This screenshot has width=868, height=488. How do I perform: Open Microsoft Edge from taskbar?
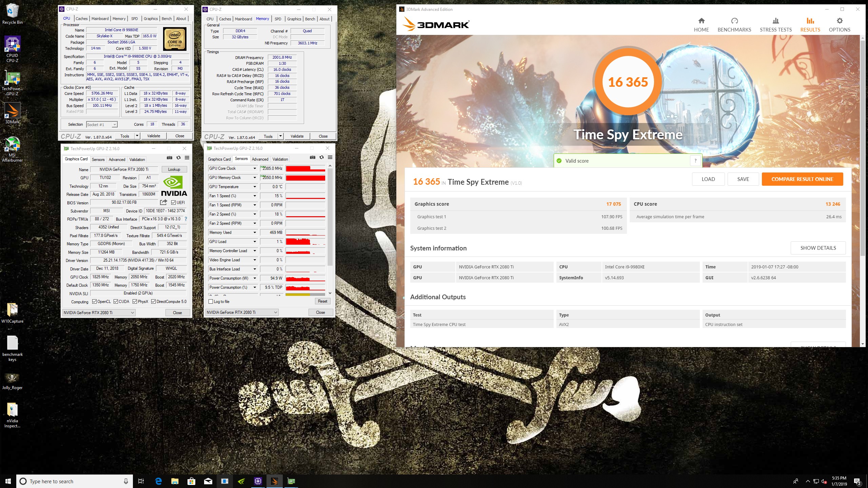coord(158,481)
